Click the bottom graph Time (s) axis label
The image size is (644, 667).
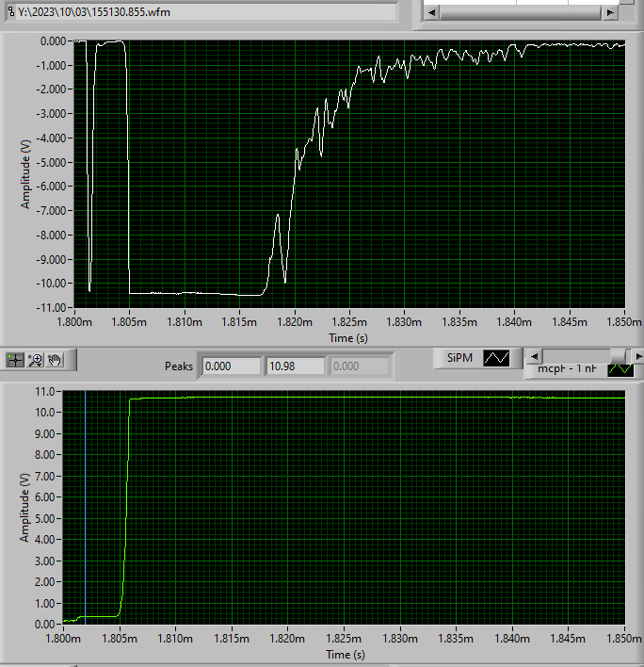pos(346,654)
